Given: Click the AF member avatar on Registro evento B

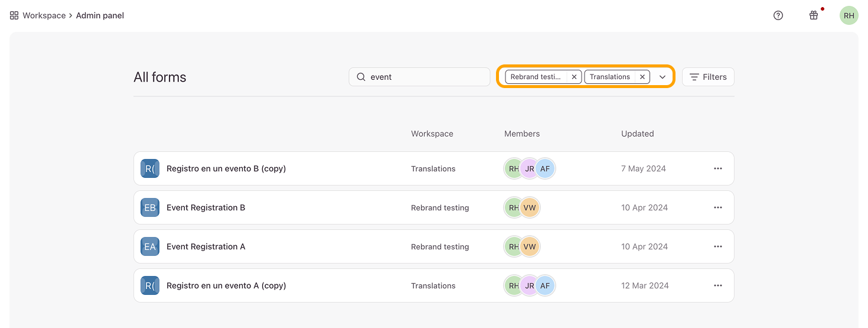Looking at the screenshot, I should pos(545,168).
